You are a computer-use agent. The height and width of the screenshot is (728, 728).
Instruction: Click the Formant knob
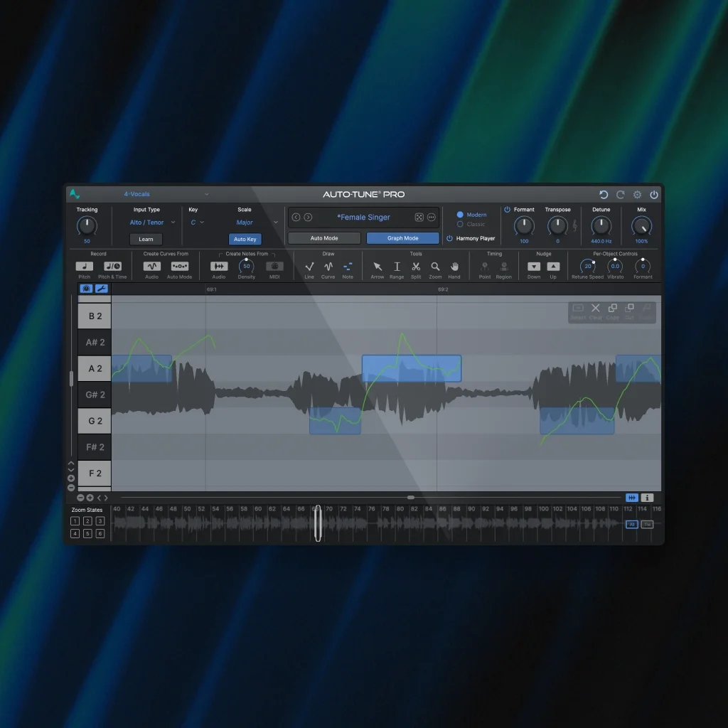tap(524, 225)
